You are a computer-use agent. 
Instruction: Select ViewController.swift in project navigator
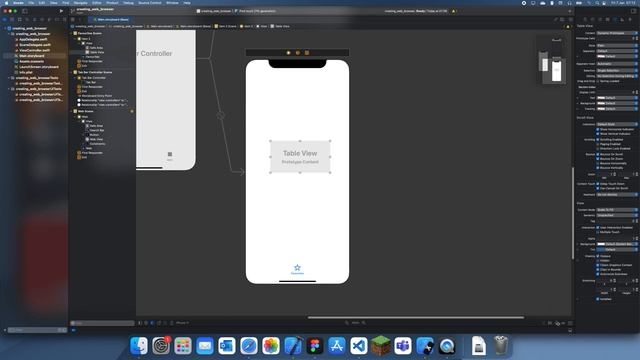(35, 50)
